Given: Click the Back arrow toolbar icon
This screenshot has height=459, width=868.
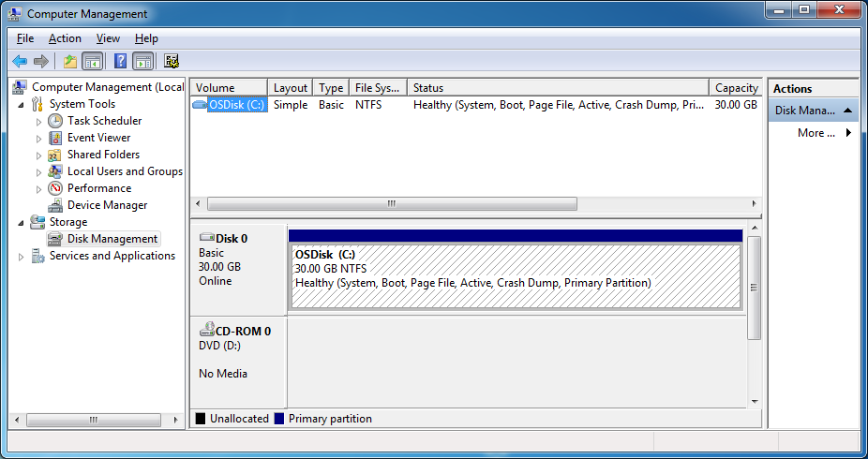Looking at the screenshot, I should 20,62.
